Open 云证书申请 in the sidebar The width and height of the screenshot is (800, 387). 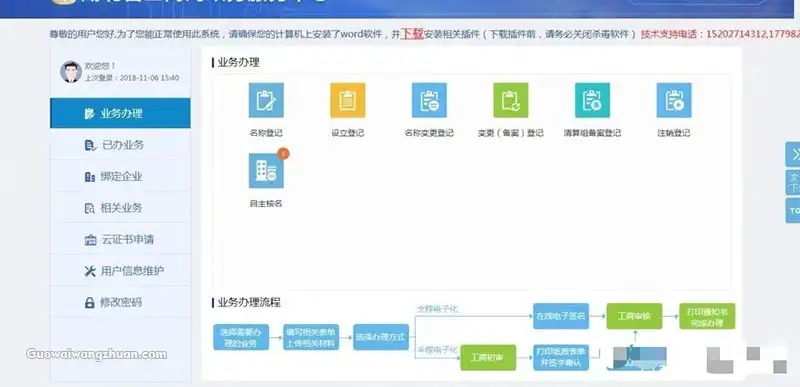coord(120,240)
